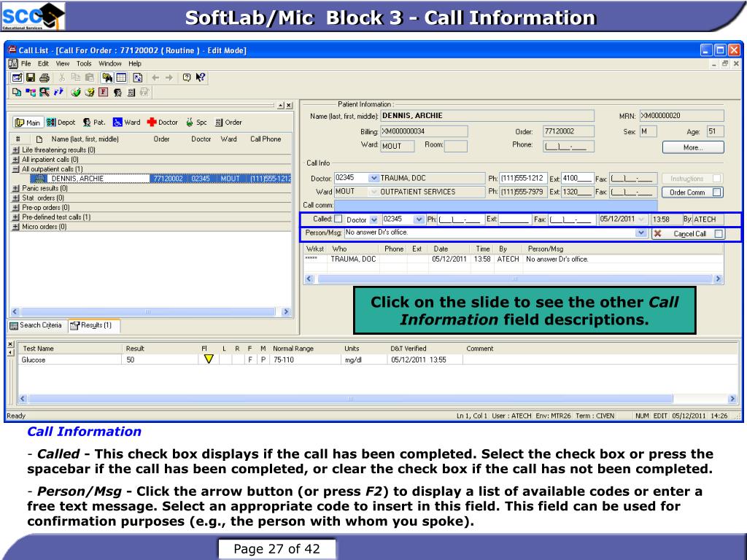The height and width of the screenshot is (560, 747).
Task: Open the Doctor code 02345 dropdown in Call Info
Action: 374,178
